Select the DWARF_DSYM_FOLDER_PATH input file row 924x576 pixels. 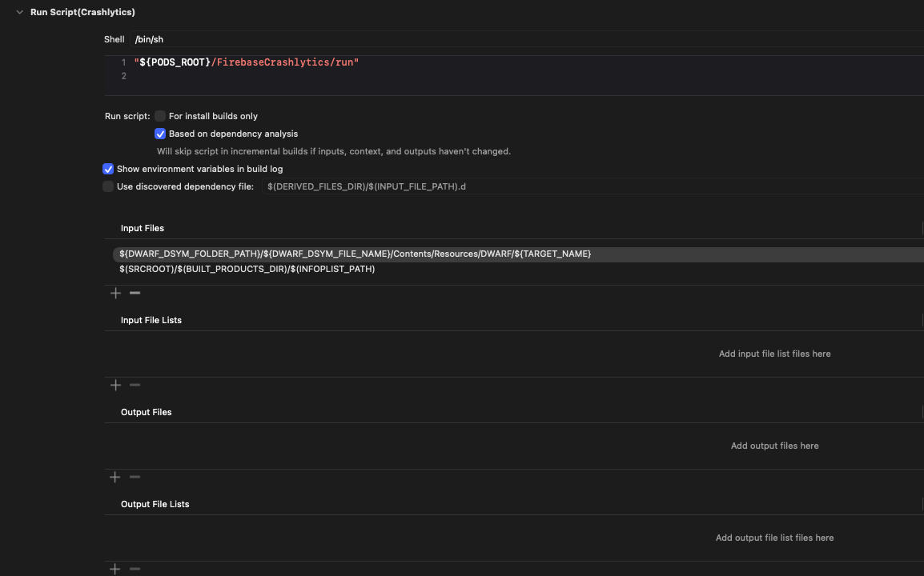click(519, 254)
